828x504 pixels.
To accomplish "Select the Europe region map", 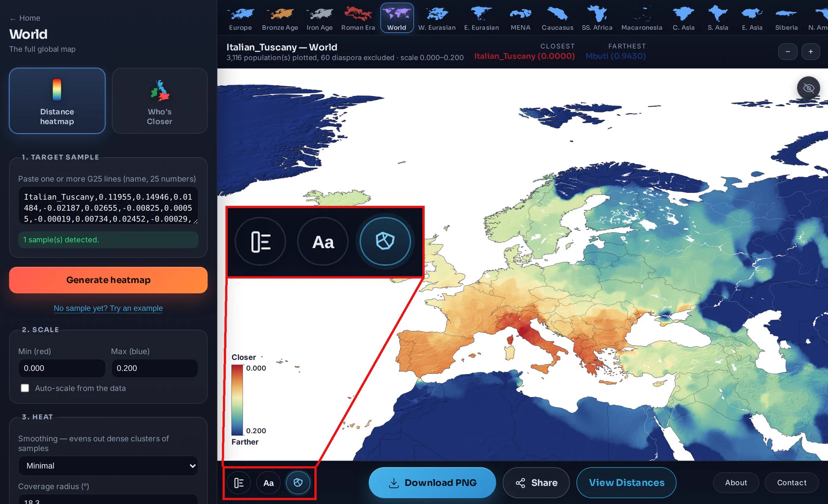I will pos(241,18).
